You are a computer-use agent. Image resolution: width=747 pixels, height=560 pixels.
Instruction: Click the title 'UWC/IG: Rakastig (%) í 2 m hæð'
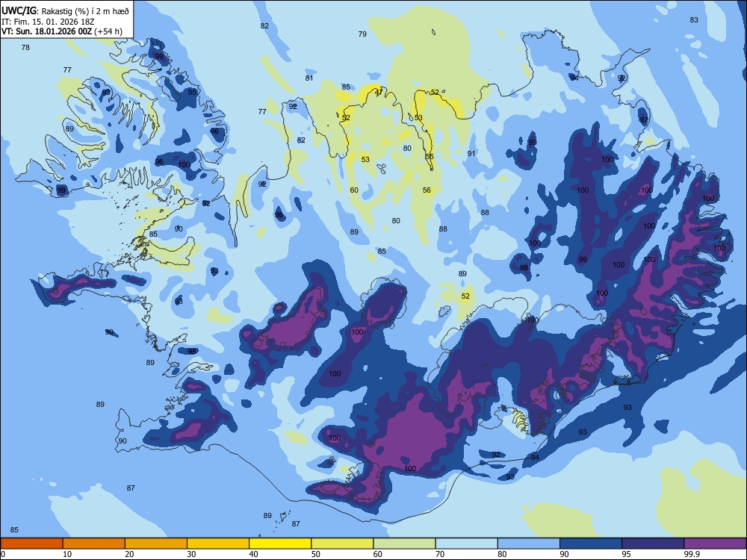click(65, 11)
